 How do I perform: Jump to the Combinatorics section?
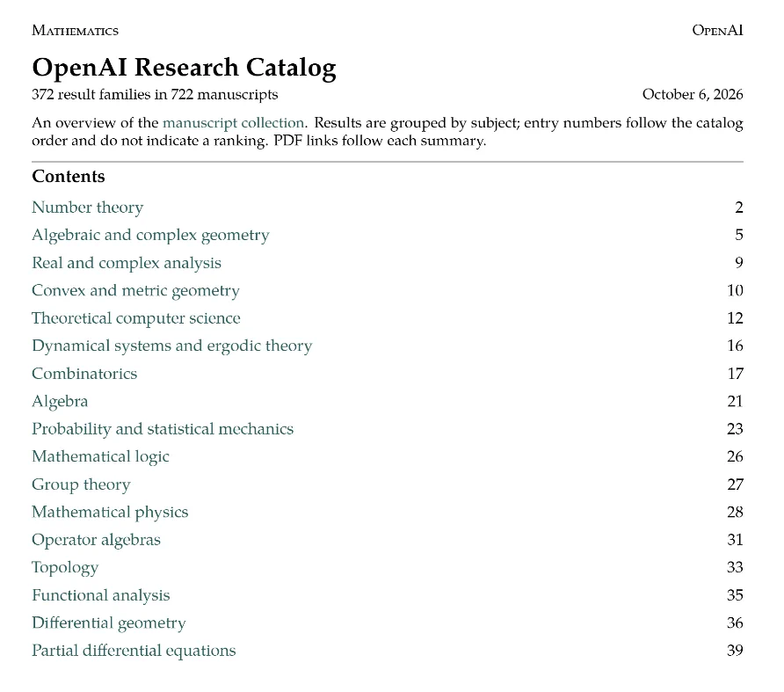tap(84, 374)
